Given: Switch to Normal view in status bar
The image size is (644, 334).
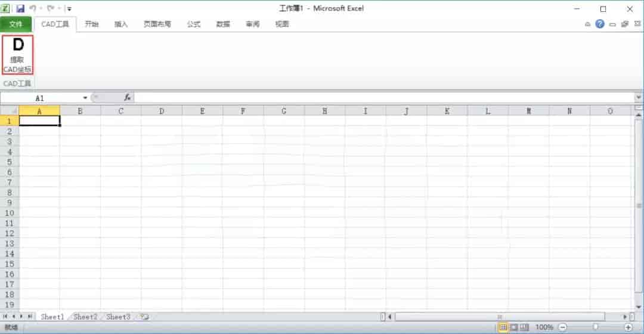Looking at the screenshot, I should tap(503, 327).
